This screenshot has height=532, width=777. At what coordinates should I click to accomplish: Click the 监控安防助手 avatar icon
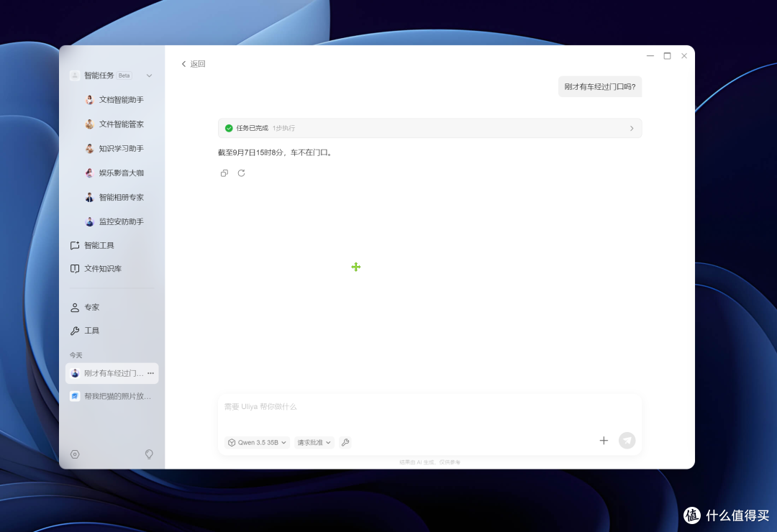tap(89, 221)
